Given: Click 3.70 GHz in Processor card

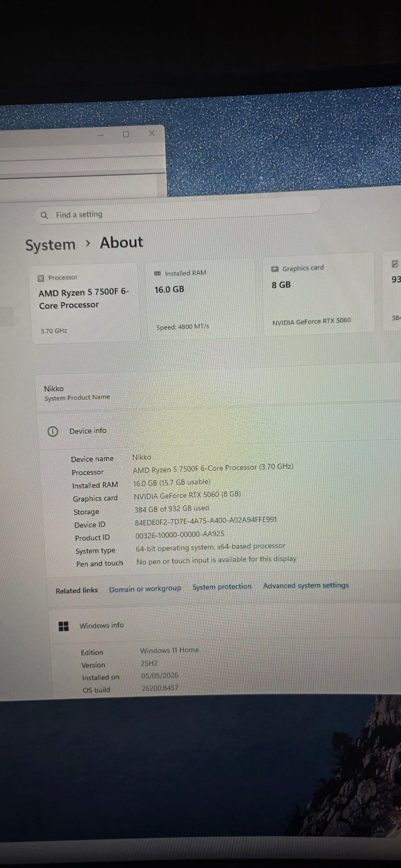Looking at the screenshot, I should click(x=54, y=331).
